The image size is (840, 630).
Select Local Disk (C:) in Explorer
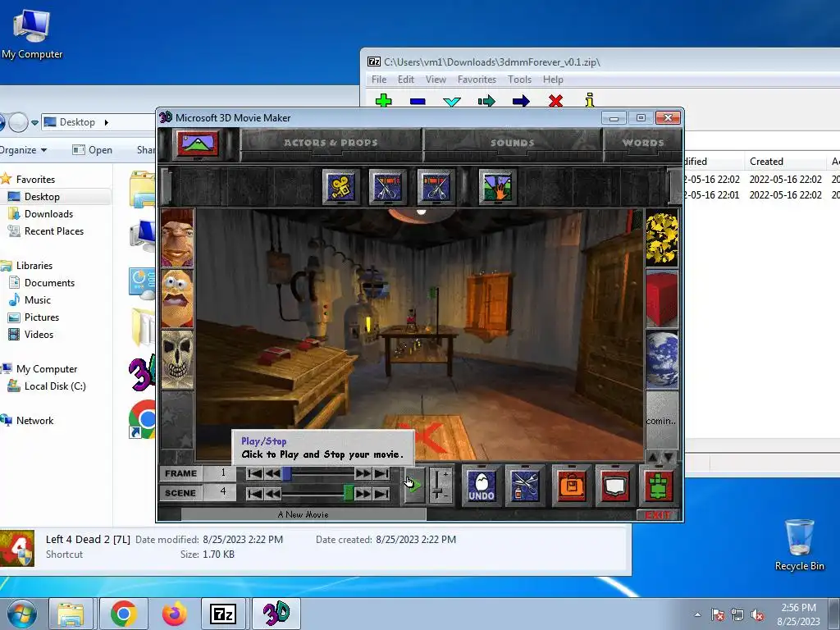click(55, 386)
